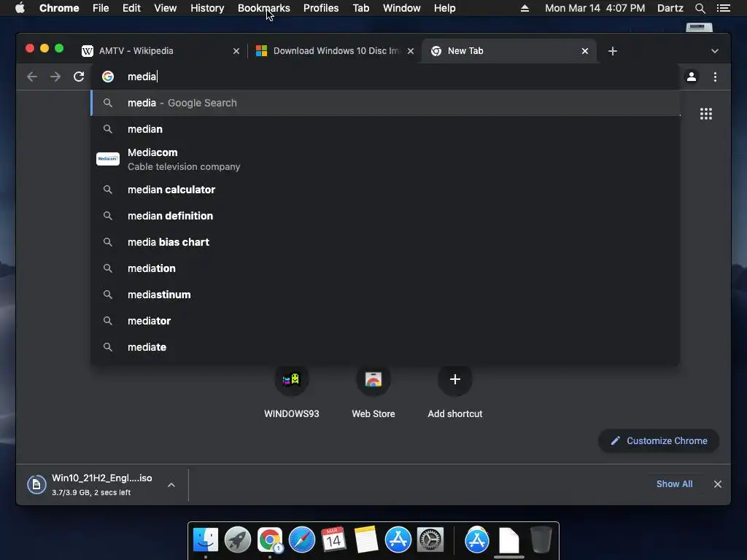
Task: Expand the tab search chevron
Action: (x=715, y=51)
